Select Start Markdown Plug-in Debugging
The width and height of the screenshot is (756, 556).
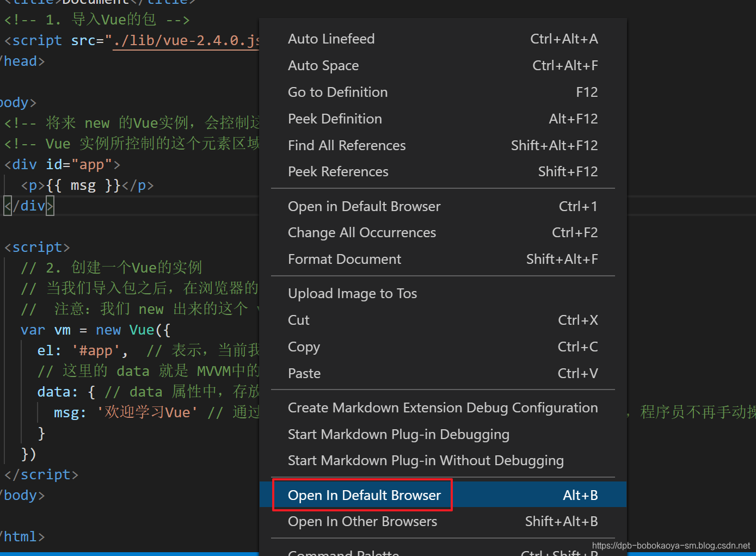point(442,435)
